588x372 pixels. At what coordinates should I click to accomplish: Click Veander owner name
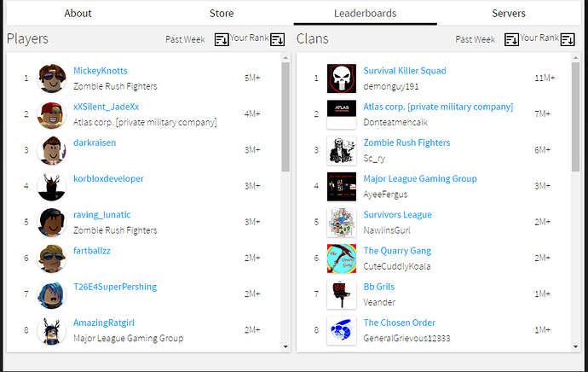379,303
